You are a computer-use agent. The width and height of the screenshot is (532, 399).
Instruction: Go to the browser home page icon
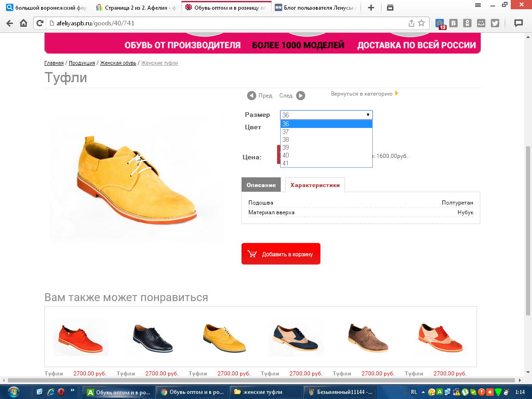(x=24, y=23)
